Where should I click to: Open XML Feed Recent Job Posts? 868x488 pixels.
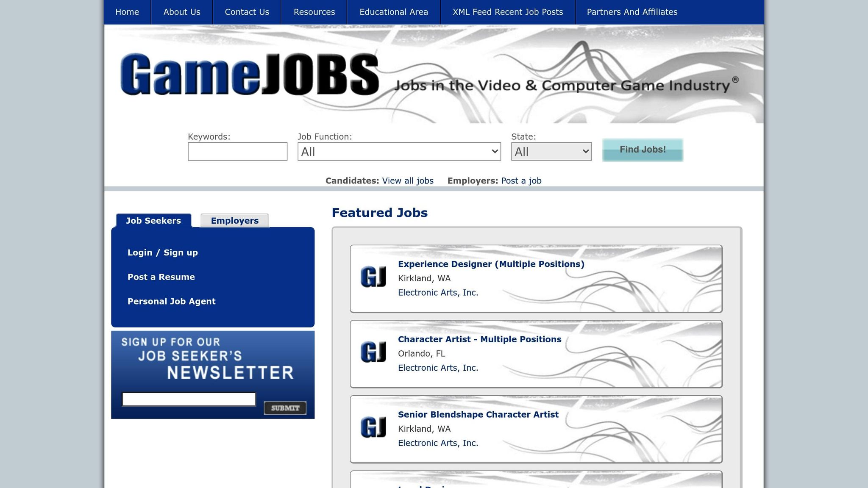[508, 12]
